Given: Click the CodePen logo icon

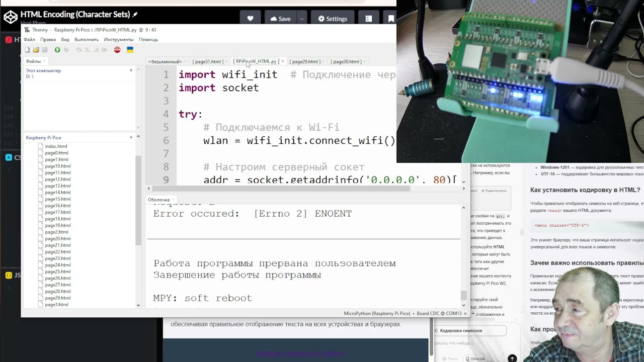Looking at the screenshot, I should pos(11,18).
